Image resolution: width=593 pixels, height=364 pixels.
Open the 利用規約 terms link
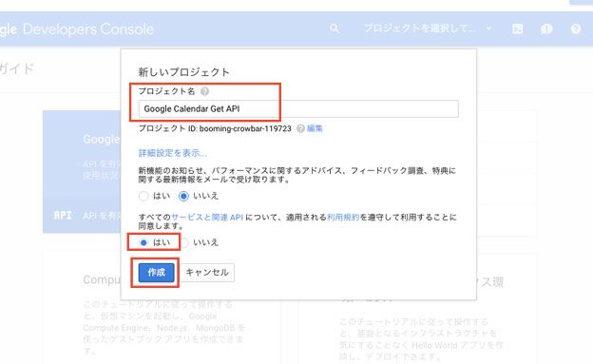[x=343, y=218]
